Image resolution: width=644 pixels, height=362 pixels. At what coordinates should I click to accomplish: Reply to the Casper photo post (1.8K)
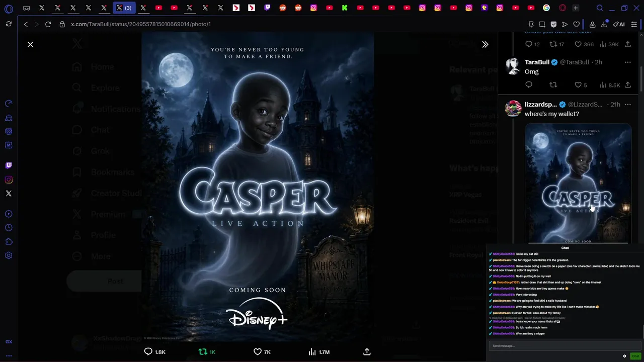click(154, 352)
